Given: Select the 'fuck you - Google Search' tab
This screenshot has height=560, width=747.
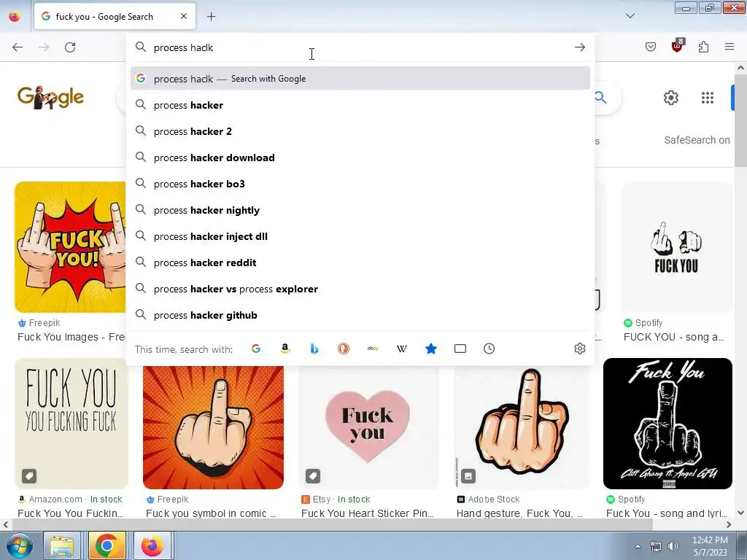Looking at the screenshot, I should coord(115,16).
